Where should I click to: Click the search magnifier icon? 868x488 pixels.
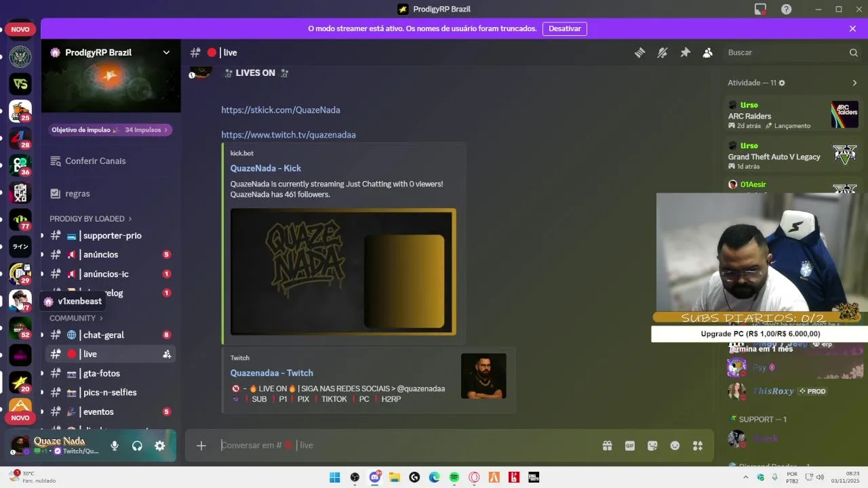pos(854,52)
